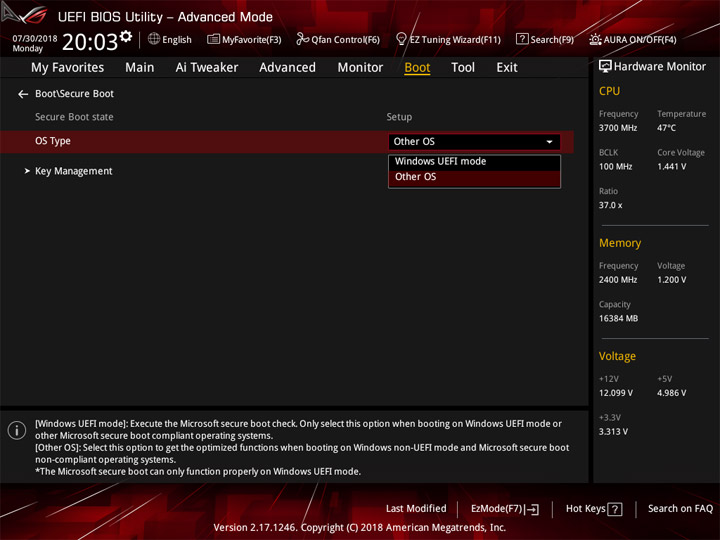Click the 07/30/2018 date text
This screenshot has height=540, width=720.
click(x=35, y=38)
